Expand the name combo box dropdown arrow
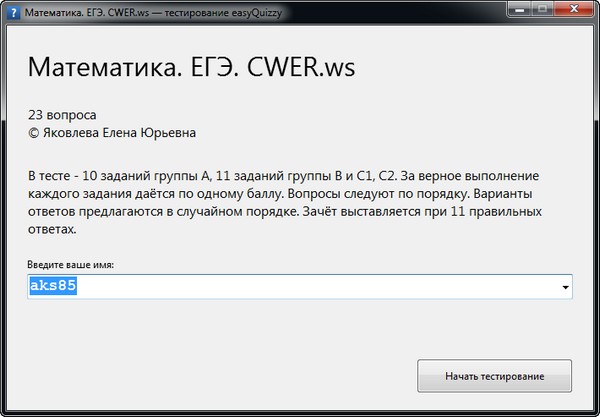Viewport: 600px width, 417px height. tap(566, 288)
